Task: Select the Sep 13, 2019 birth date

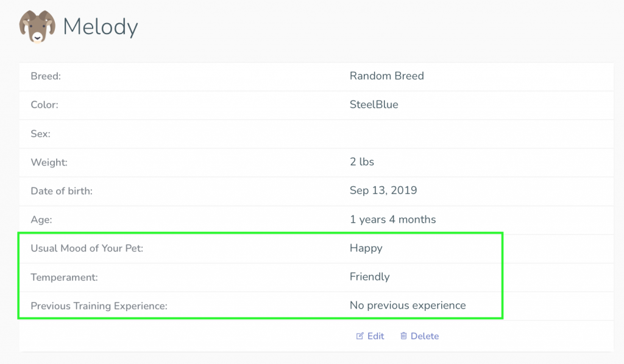Action: (383, 191)
